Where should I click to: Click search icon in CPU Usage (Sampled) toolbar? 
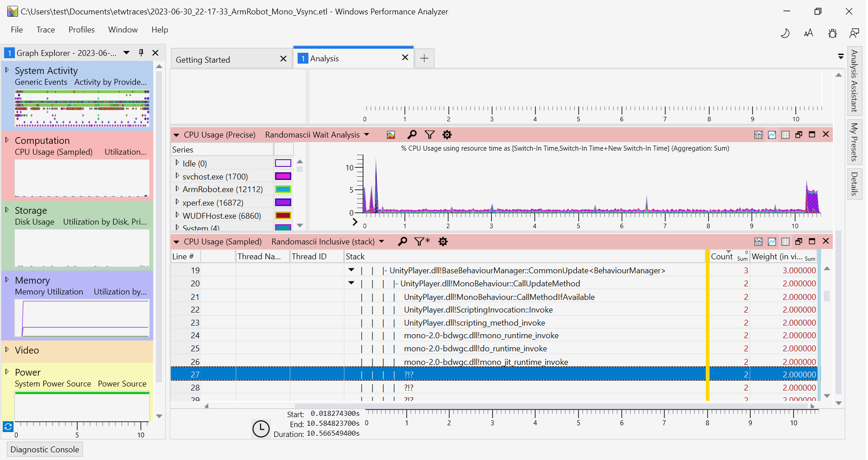pos(402,242)
